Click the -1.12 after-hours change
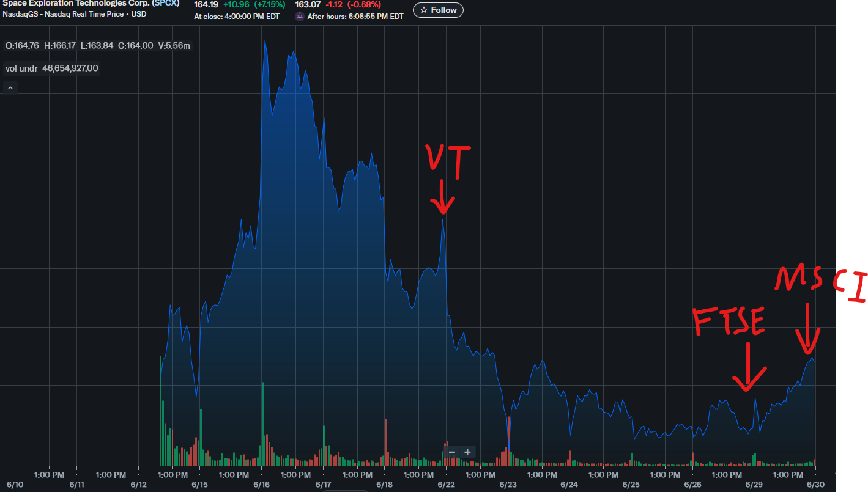The height and width of the screenshot is (492, 868). (334, 4)
